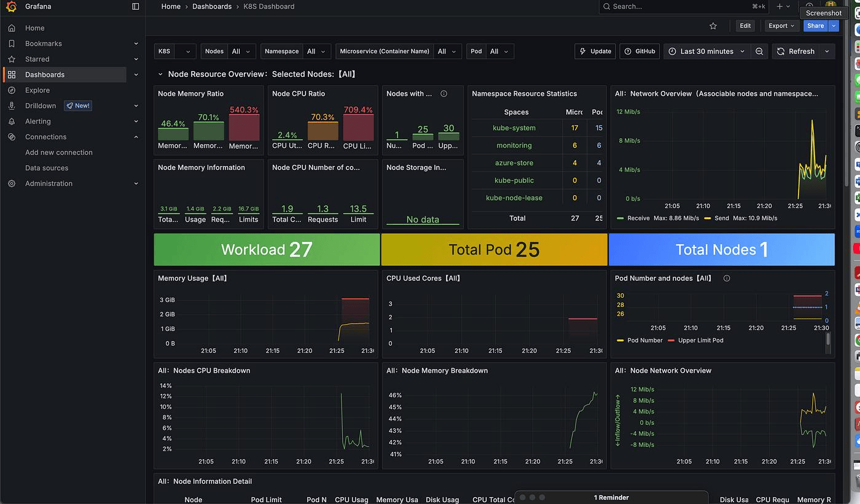Open Add new connection menu item
Screen dimensions: 860x504
click(x=59, y=152)
